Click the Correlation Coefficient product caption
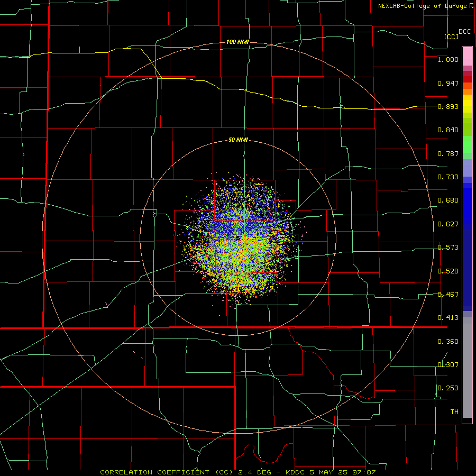This screenshot has width=476, height=476. click(237, 472)
